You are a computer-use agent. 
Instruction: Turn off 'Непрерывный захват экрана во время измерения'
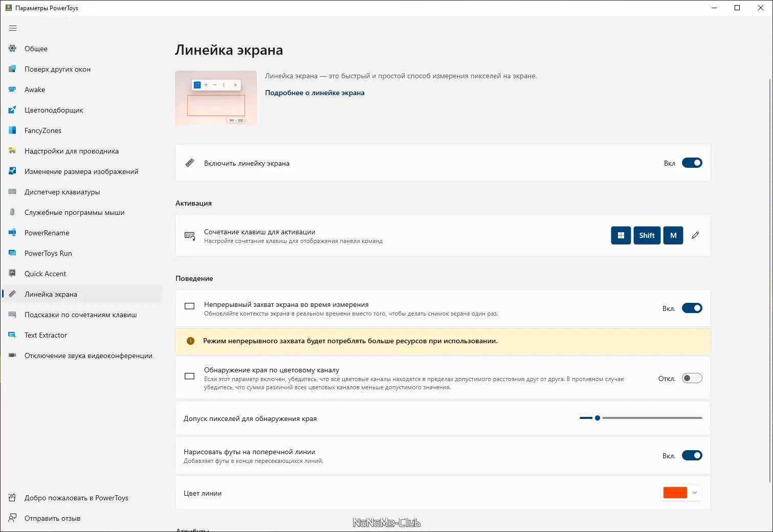pos(692,308)
